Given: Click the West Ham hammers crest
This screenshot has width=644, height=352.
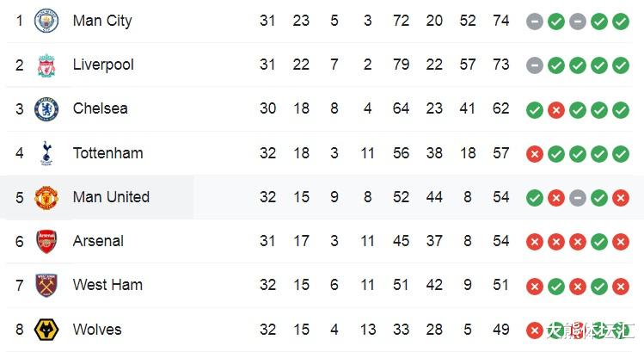Looking at the screenshot, I should click(46, 286).
